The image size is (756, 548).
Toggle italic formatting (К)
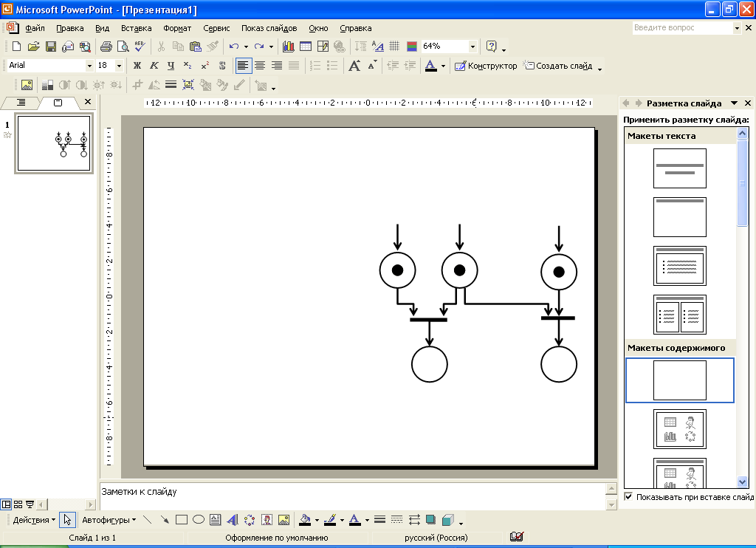point(154,66)
